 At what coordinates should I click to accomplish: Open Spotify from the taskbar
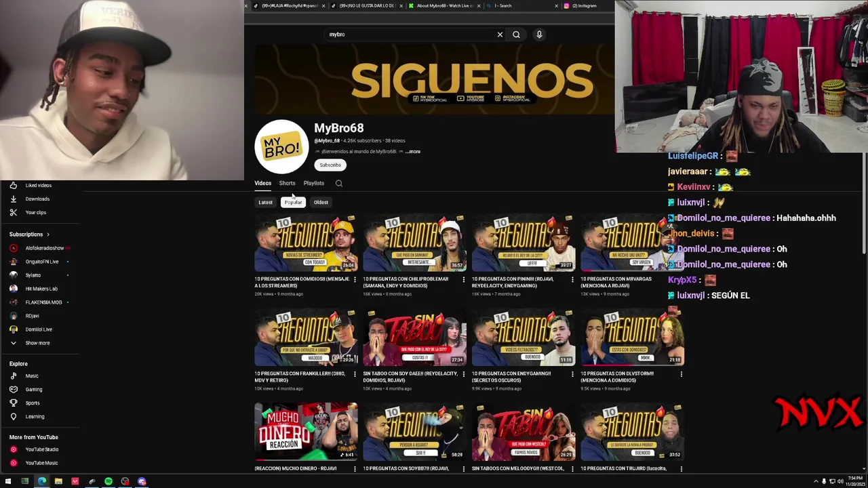tap(108, 481)
